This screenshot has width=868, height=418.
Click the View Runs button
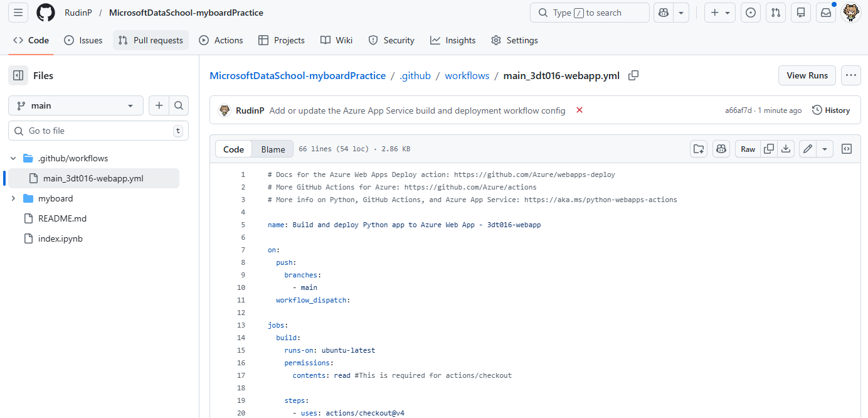point(807,75)
